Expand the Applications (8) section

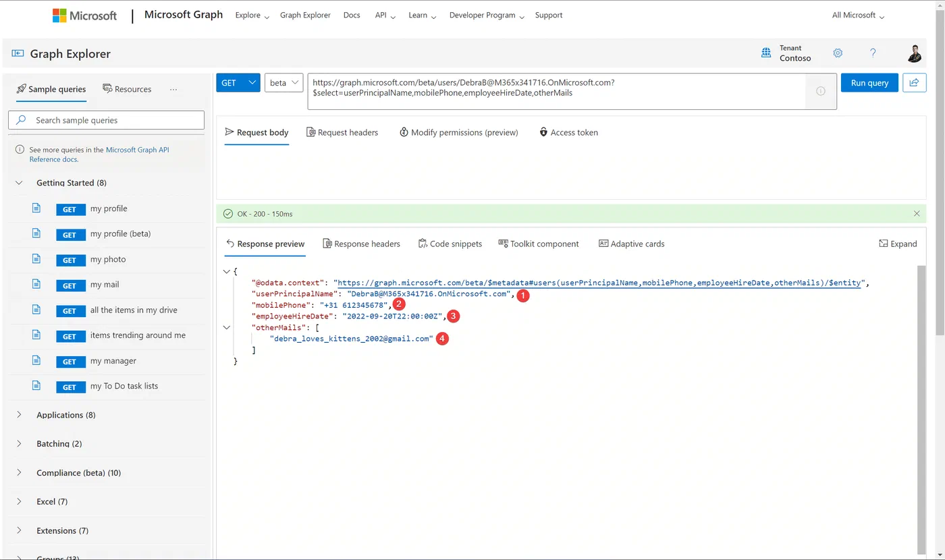pyautogui.click(x=19, y=415)
